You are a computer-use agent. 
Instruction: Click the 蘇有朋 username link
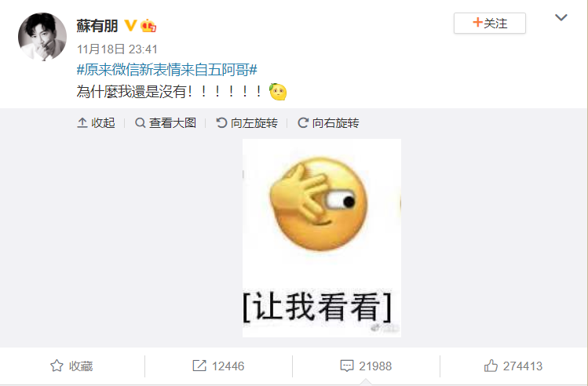click(x=97, y=26)
